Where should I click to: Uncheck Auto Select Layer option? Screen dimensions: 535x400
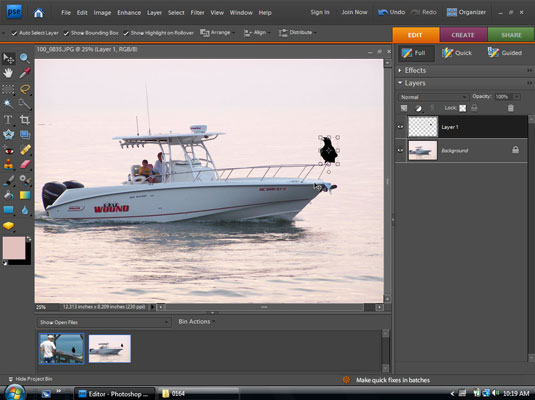tap(14, 33)
